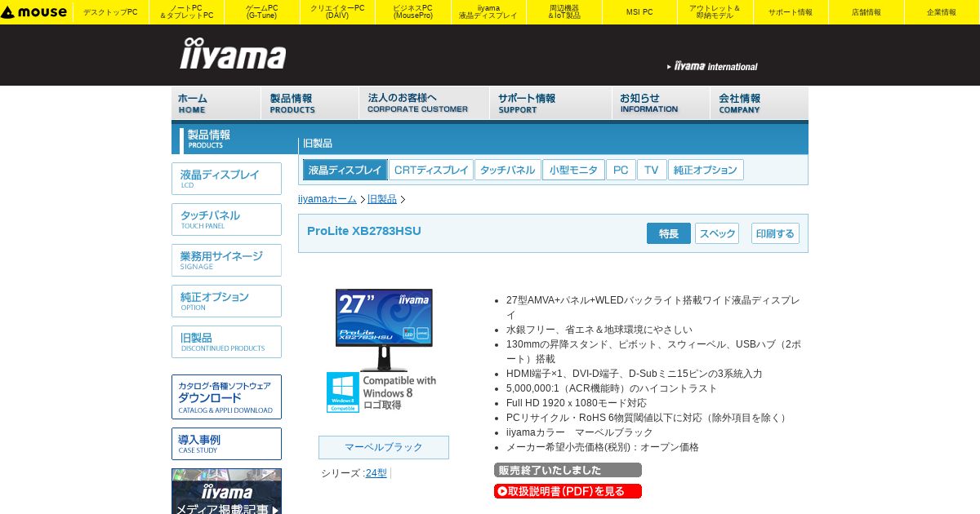Open 導入事例 CASE STUDY sidebar banner
This screenshot has height=514, width=980.
point(226,444)
